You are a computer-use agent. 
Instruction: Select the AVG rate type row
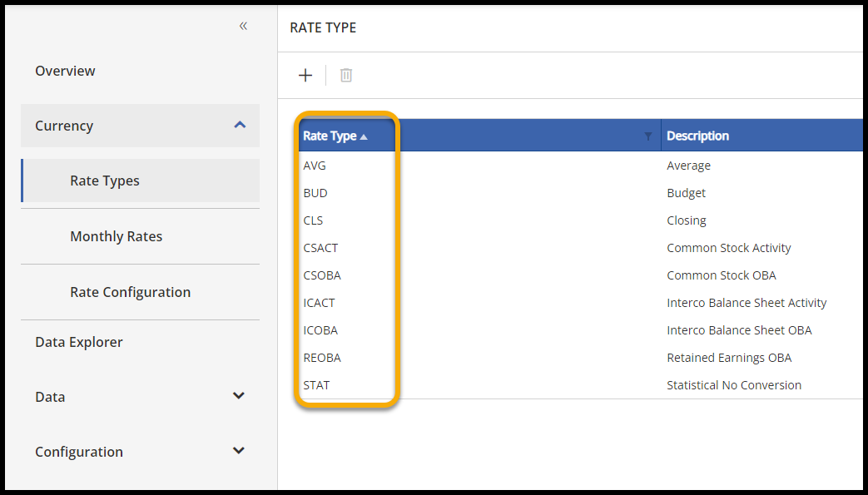(x=315, y=166)
